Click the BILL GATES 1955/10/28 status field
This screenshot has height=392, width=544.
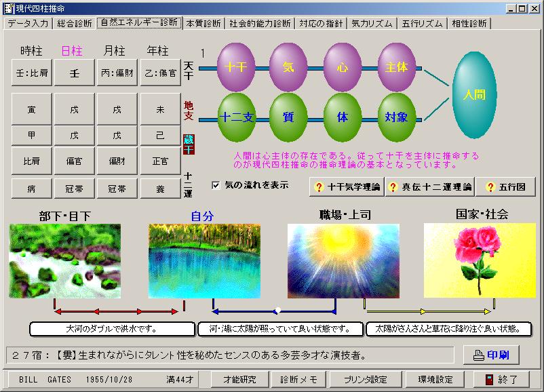click(x=102, y=380)
